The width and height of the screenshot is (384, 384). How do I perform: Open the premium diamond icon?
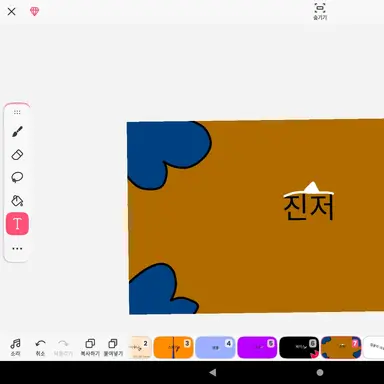pyautogui.click(x=34, y=12)
